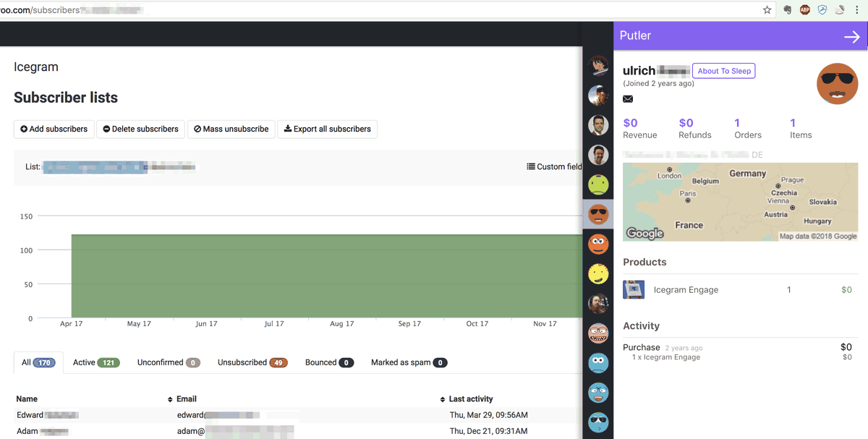Open the Chrome three-dot menu
This screenshot has height=439, width=868.
tap(857, 10)
